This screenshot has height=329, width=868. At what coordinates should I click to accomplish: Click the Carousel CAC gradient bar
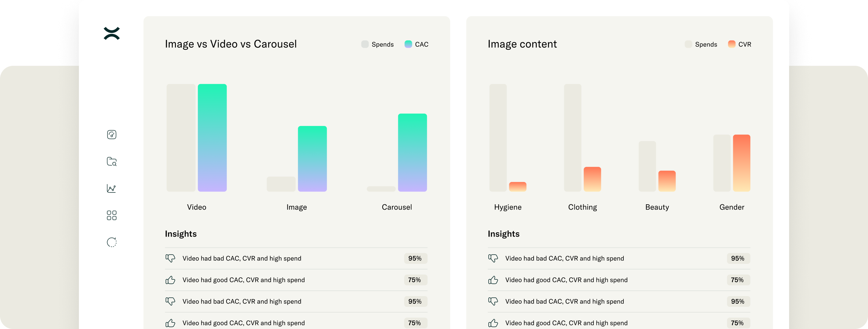[412, 152]
